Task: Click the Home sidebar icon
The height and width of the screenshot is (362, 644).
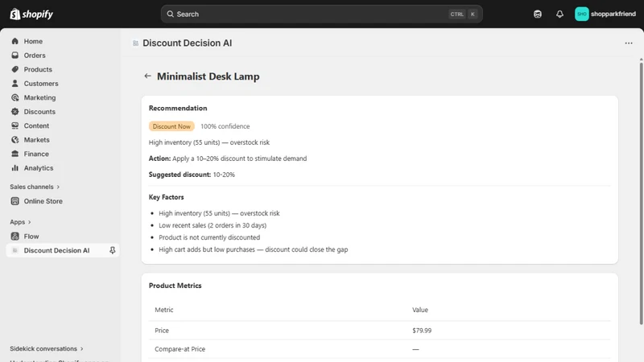Action: pos(15,41)
